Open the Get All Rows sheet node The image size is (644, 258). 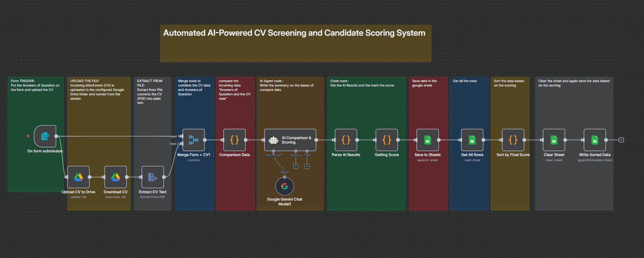tap(472, 140)
